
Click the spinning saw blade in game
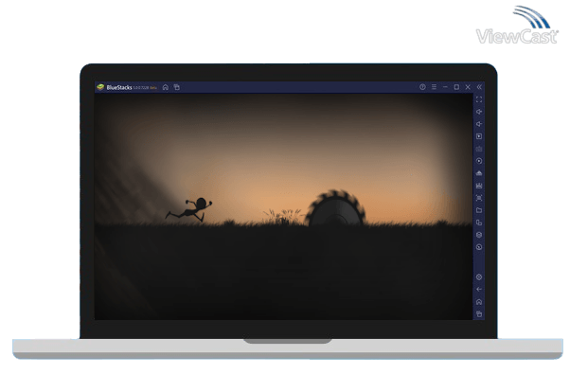pos(335,208)
